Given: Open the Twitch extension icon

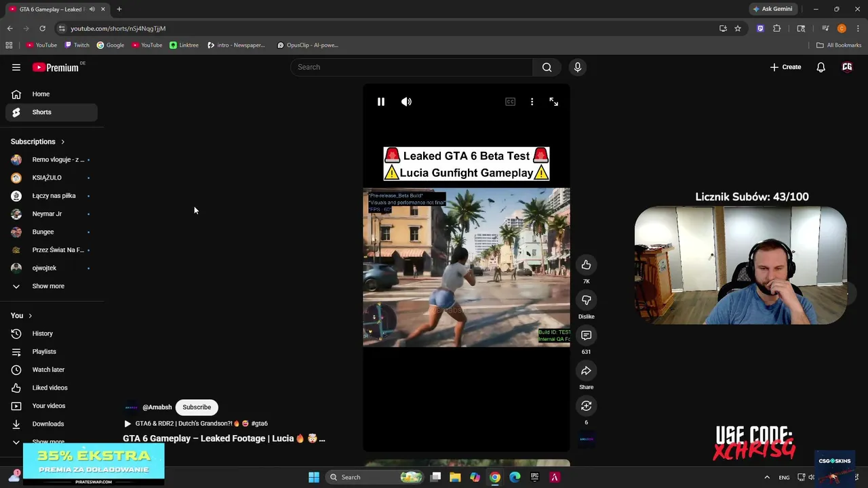Looking at the screenshot, I should point(760,28).
